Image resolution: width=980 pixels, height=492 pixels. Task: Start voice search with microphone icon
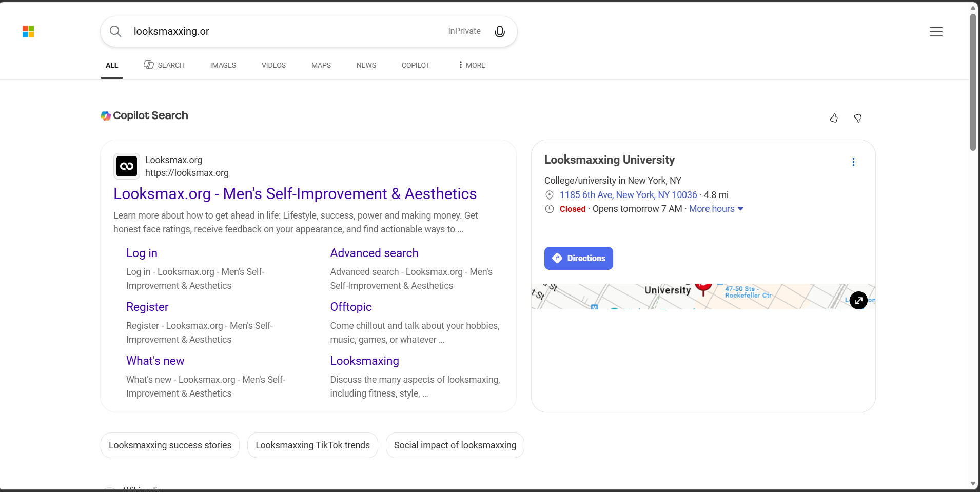pos(500,31)
